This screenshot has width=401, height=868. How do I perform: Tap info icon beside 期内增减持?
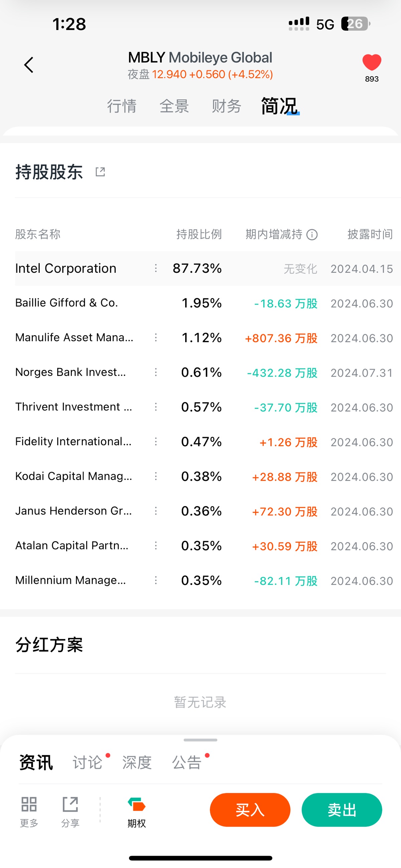[312, 235]
